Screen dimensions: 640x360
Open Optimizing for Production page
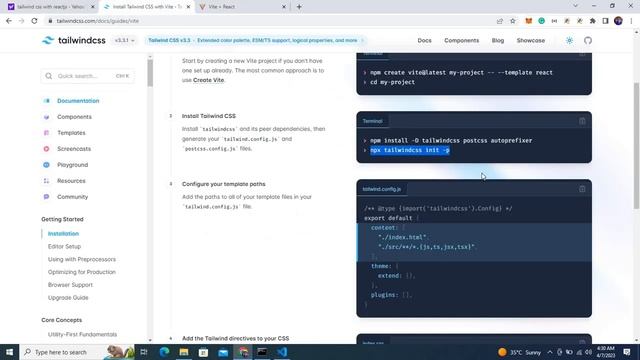82,272
